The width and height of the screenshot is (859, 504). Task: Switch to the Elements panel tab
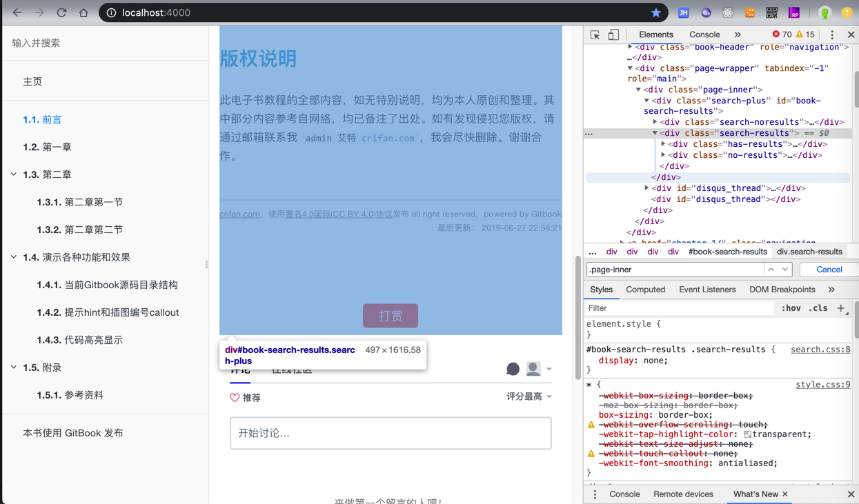tap(656, 34)
